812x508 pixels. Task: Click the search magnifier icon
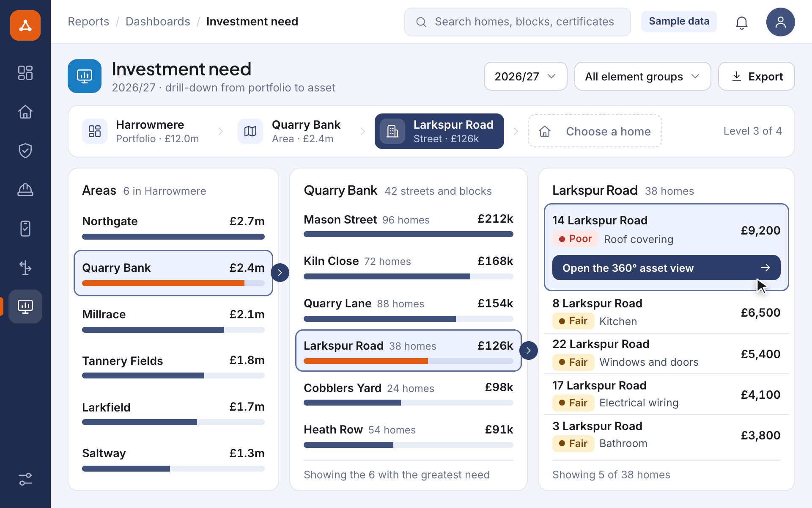click(421, 22)
